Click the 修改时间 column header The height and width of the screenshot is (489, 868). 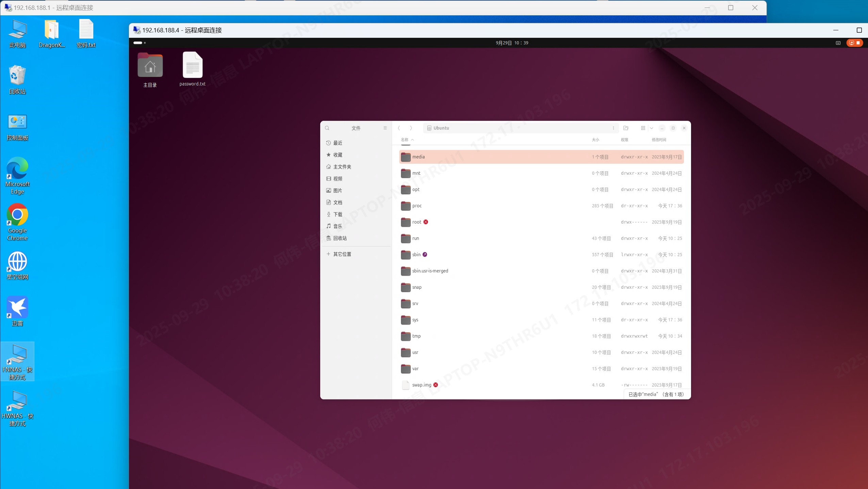point(658,140)
